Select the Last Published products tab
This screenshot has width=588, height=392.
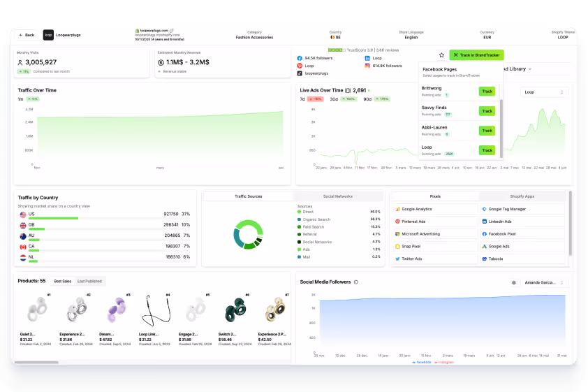pyautogui.click(x=89, y=281)
